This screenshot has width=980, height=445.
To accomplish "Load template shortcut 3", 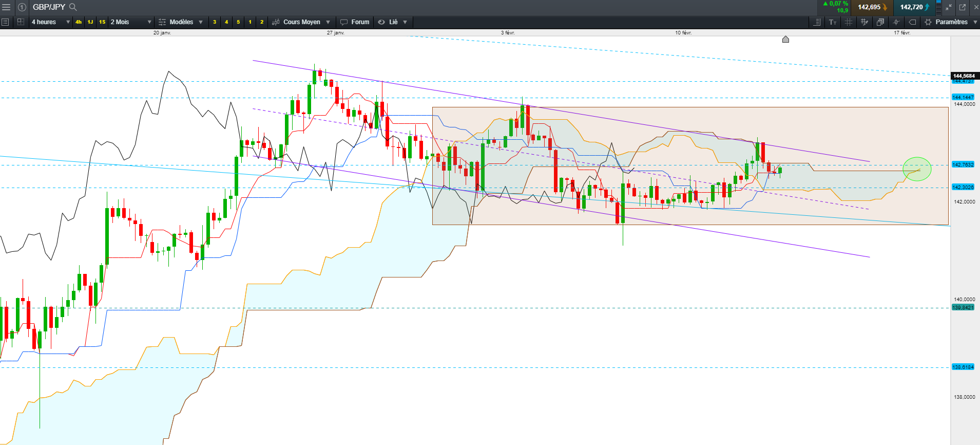I will point(215,22).
